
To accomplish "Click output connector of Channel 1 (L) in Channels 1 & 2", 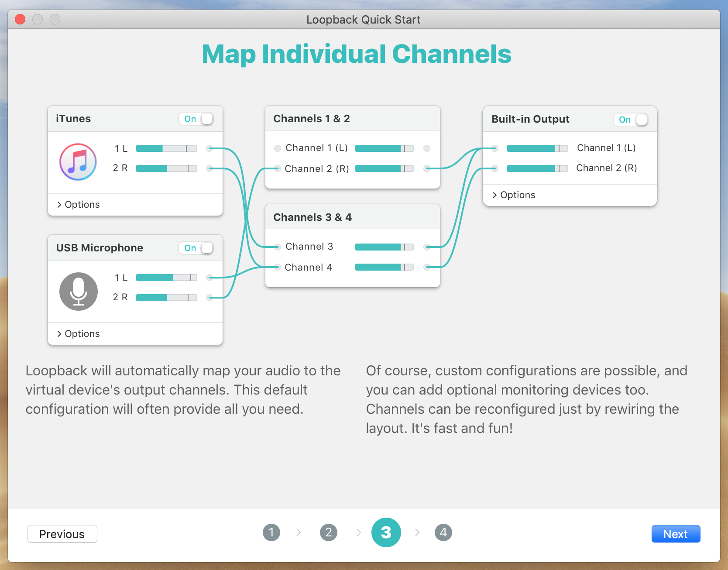I will (x=427, y=148).
